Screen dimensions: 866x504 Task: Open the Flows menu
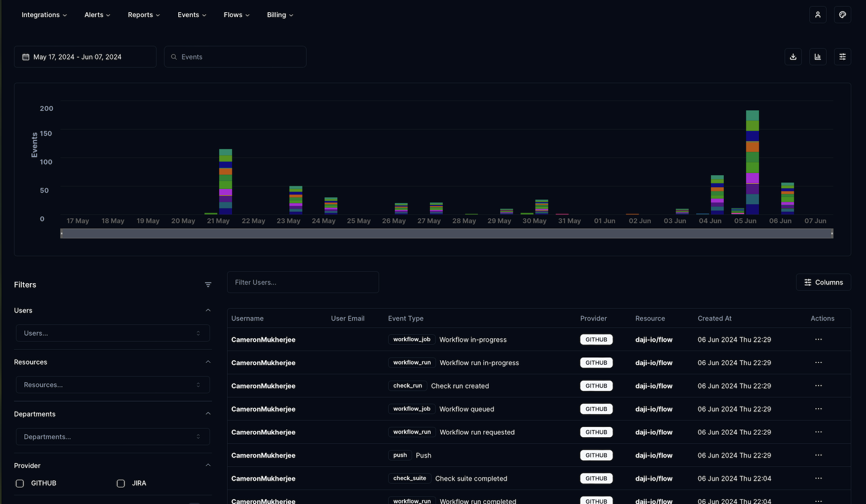point(236,15)
